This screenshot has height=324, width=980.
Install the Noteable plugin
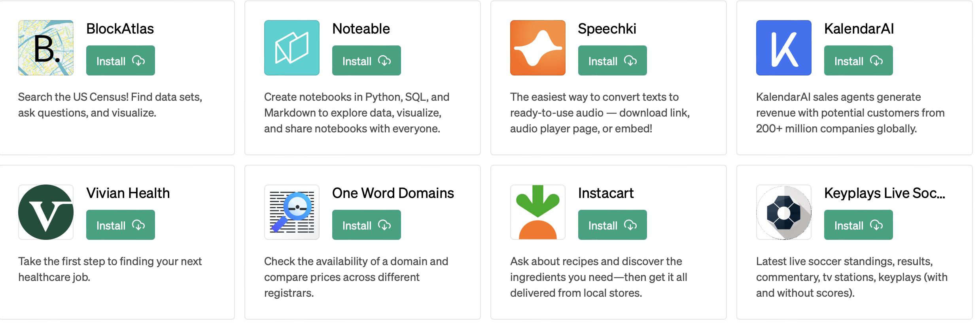pyautogui.click(x=367, y=60)
